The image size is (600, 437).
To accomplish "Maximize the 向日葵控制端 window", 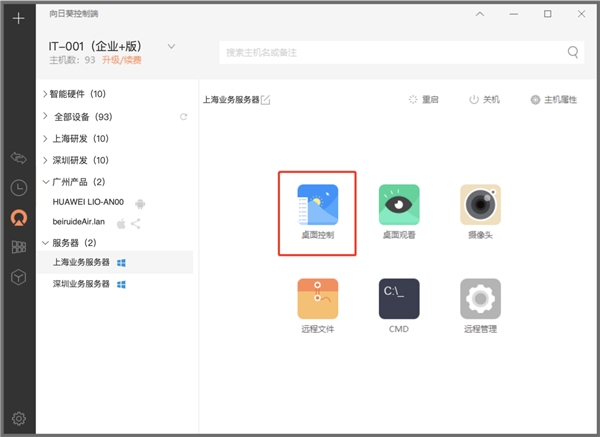I will (548, 14).
